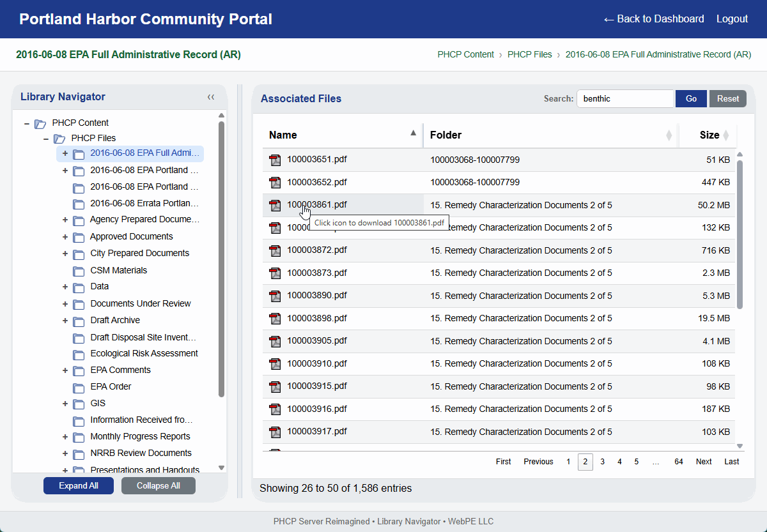Click the Next pagination link
Viewport: 767px width, 532px height.
[704, 462]
